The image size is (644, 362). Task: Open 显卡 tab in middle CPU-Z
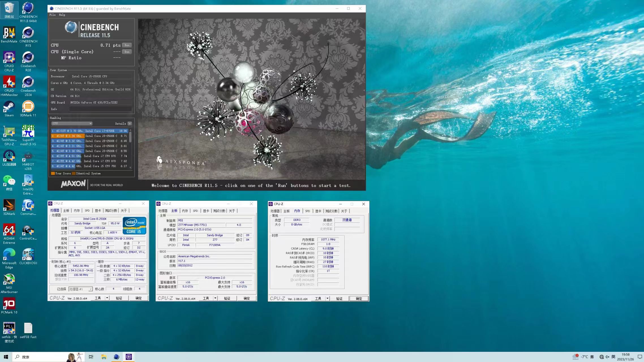(206, 211)
